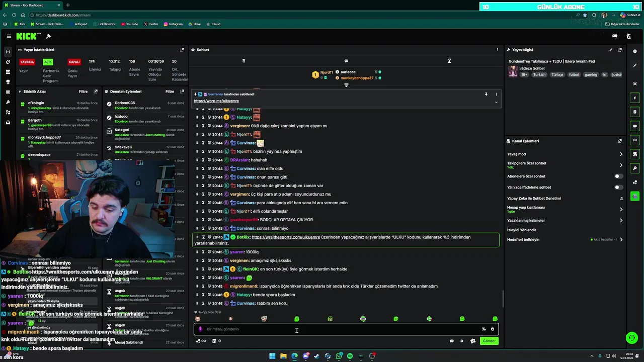Click Yapay Zeka ile Sohbet Denetimi
Screen dimensions: 644x362
click(x=534, y=199)
